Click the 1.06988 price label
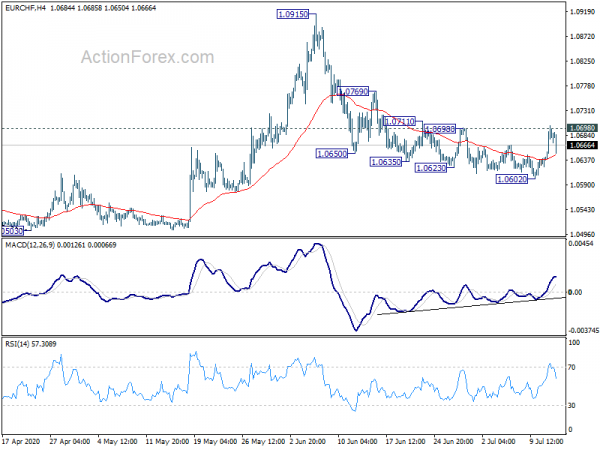The height and width of the screenshot is (450, 600). click(x=440, y=129)
